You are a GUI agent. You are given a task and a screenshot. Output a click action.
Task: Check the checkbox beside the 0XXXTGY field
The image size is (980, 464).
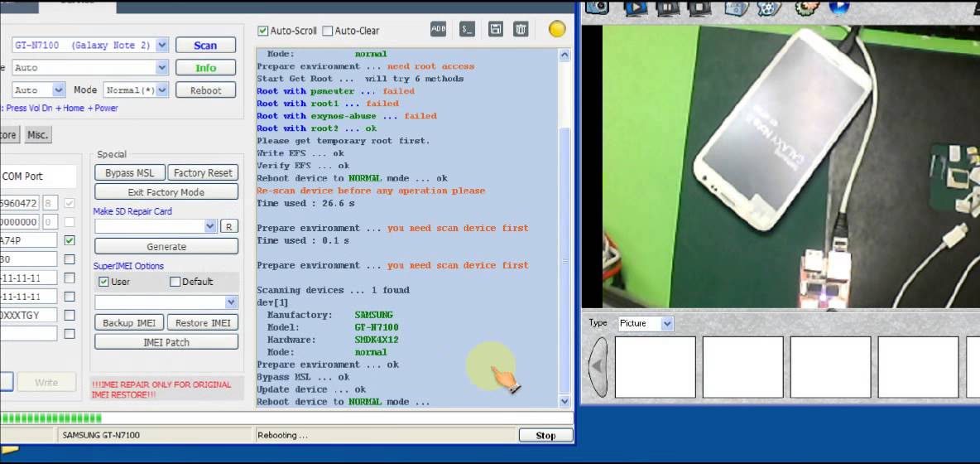70,315
